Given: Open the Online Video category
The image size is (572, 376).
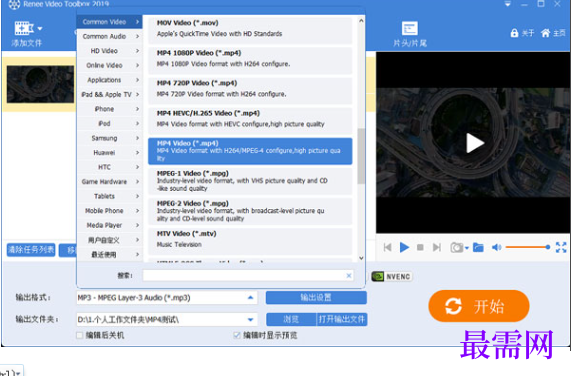Looking at the screenshot, I should pyautogui.click(x=109, y=66).
